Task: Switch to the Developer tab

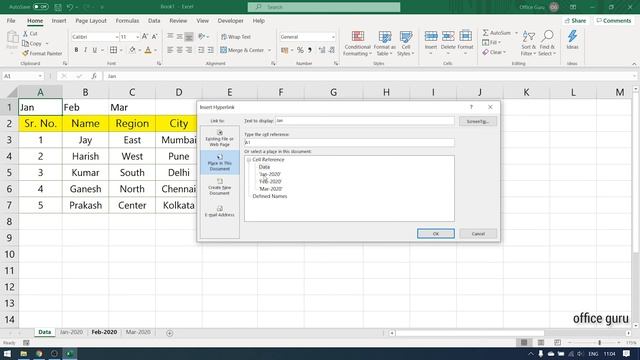Action: point(231,20)
